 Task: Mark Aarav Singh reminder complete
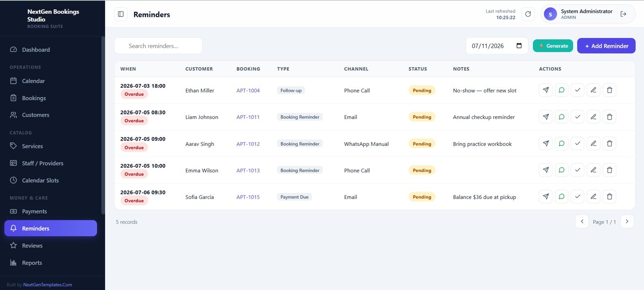pyautogui.click(x=578, y=143)
